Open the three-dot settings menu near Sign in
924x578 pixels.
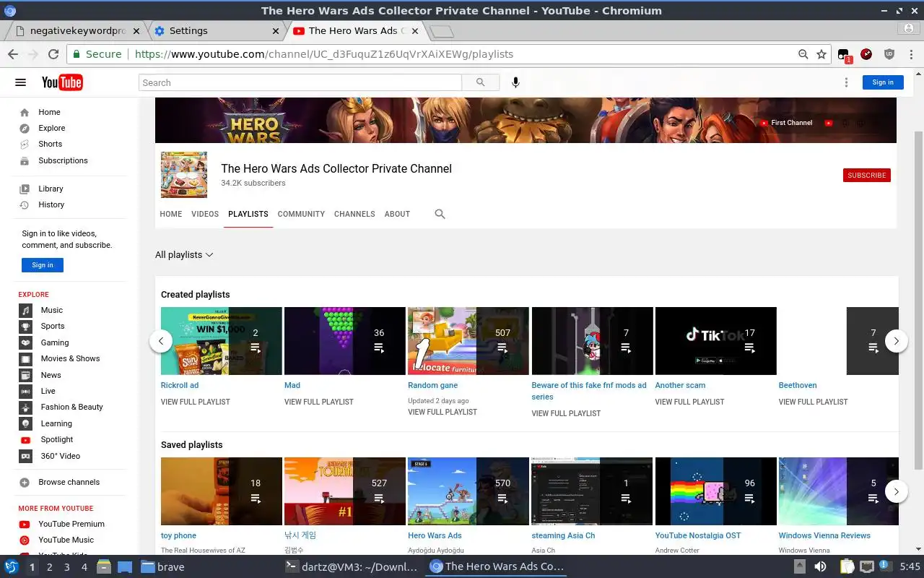click(x=846, y=82)
